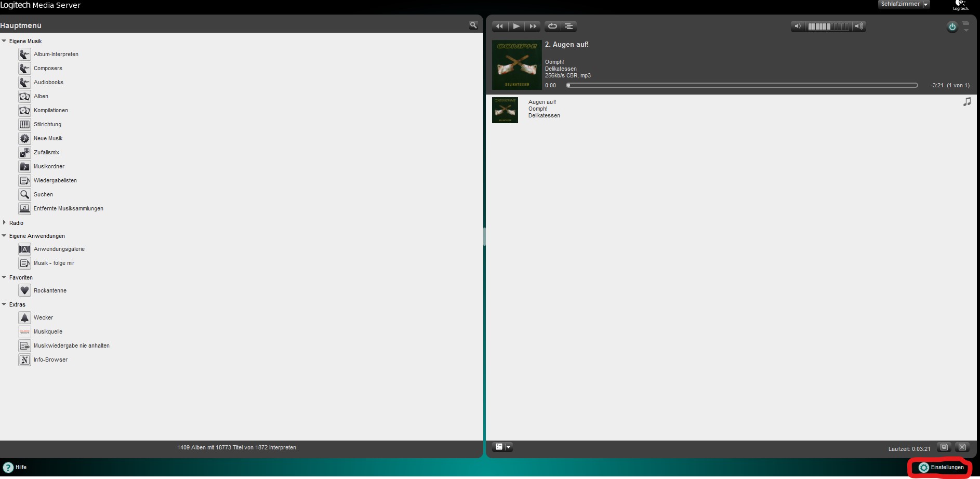This screenshot has width=980, height=479.
Task: Save the current playlist
Action: pos(944,447)
